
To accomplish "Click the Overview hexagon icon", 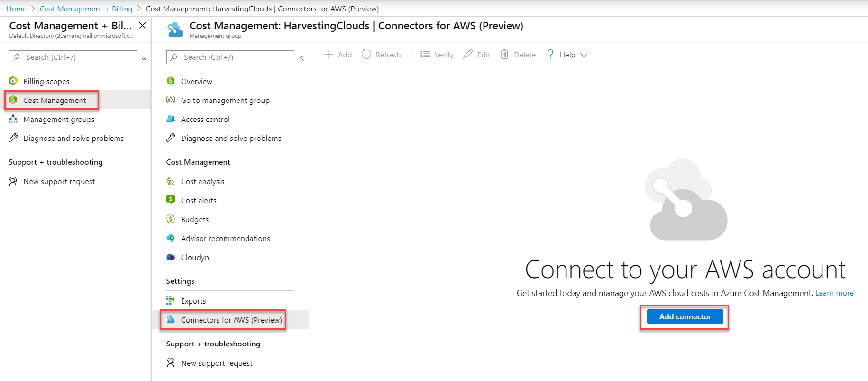I will click(x=171, y=81).
